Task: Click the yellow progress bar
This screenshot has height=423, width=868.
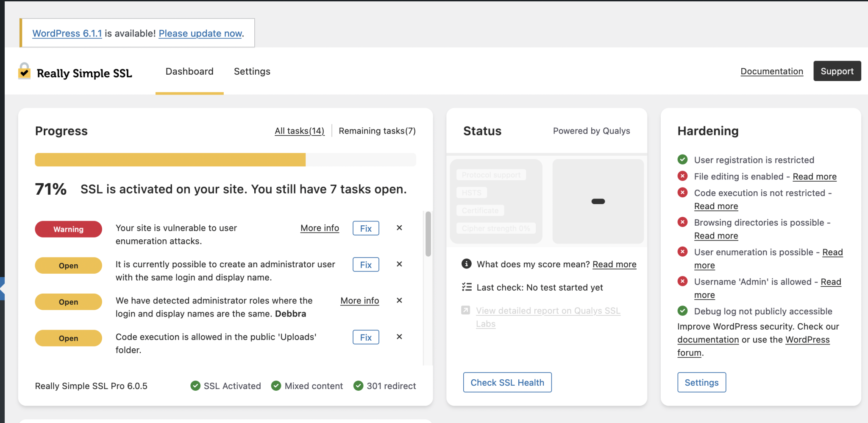Action: pos(170,160)
